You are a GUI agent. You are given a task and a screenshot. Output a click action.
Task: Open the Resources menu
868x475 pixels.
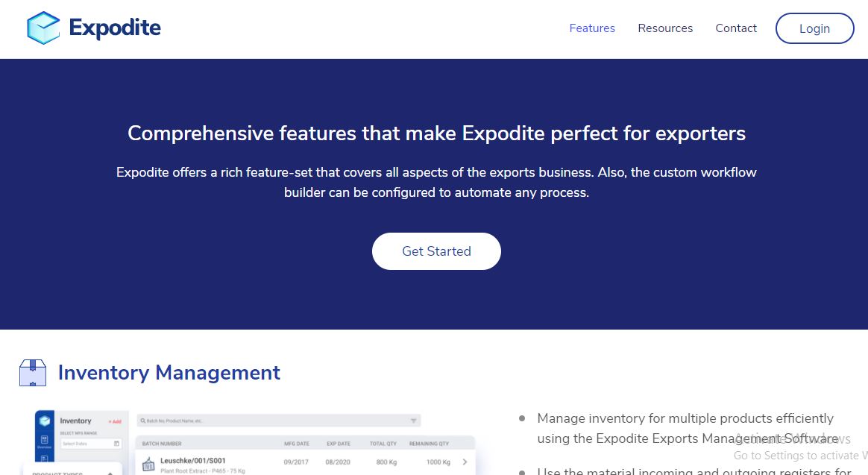coord(665,28)
